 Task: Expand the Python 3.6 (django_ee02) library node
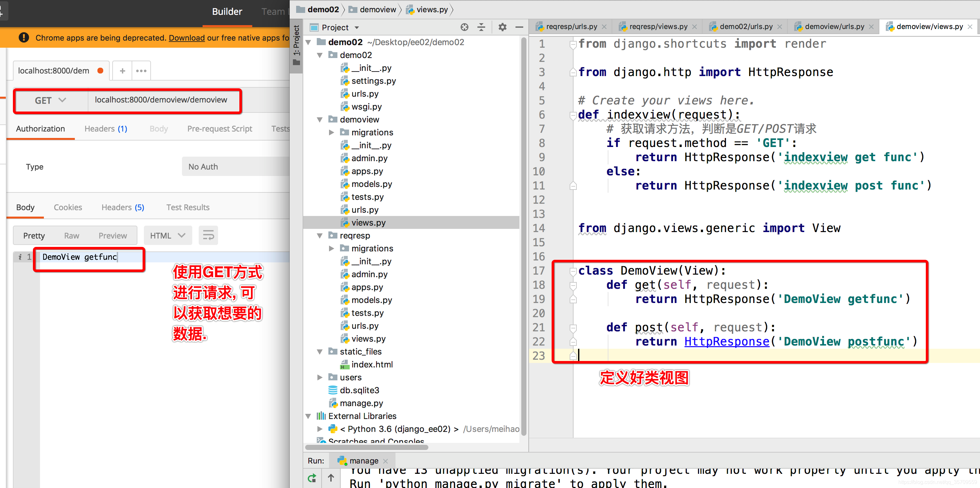320,429
